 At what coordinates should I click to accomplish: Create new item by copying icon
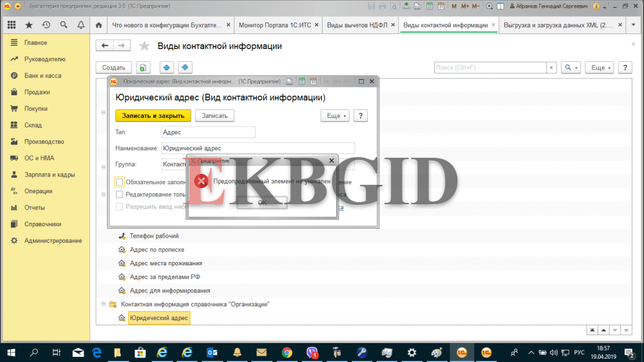click(x=143, y=68)
